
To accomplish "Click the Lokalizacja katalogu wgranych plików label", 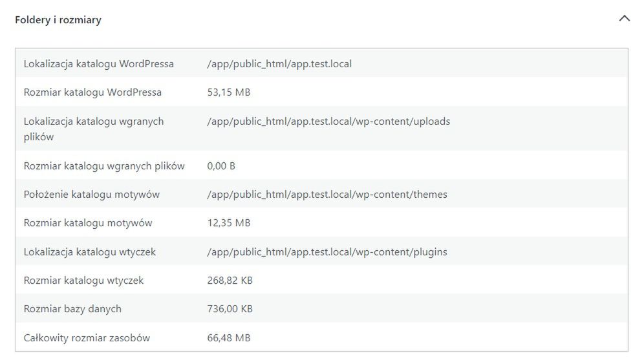I will pos(94,129).
